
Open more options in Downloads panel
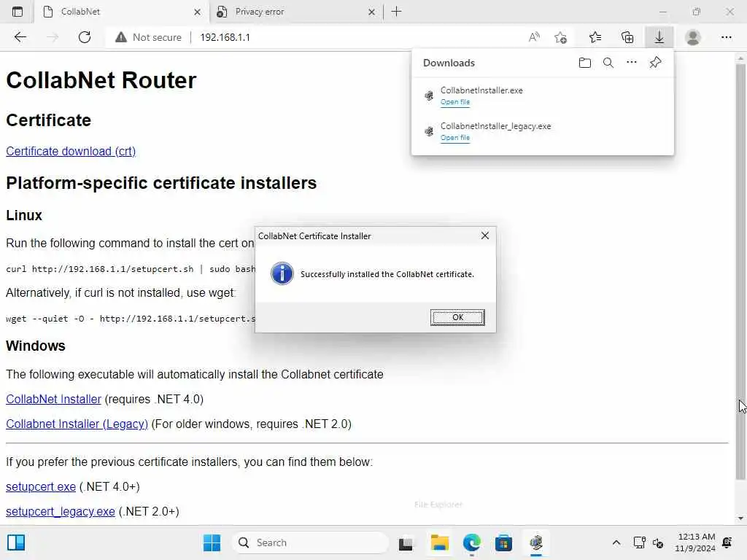click(x=631, y=63)
